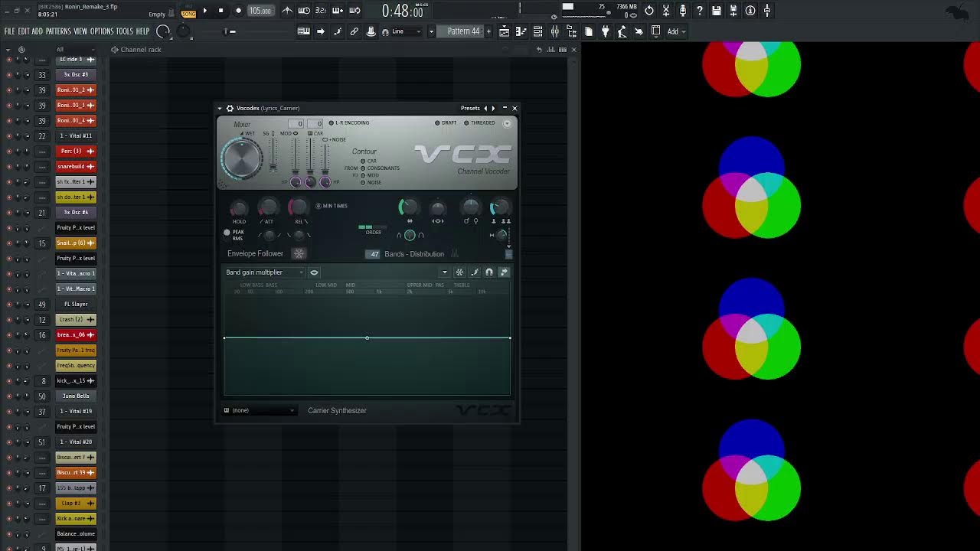Toggle the link chain icon in toolbar
The width and height of the screenshot is (980, 551).
354,31
